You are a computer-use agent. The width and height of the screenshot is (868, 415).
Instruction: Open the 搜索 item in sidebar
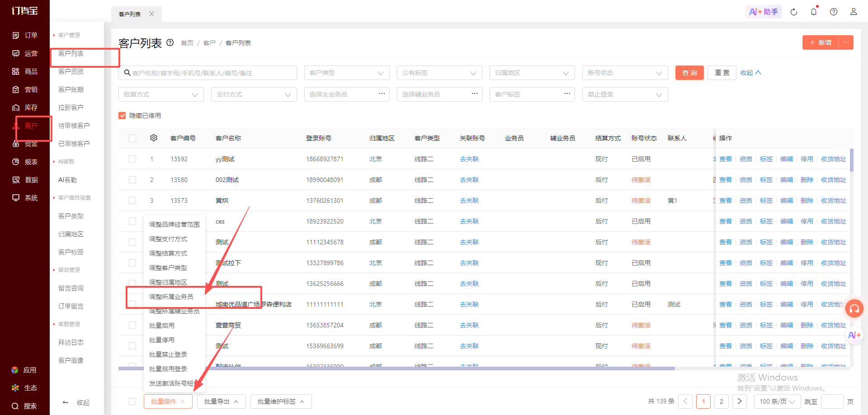24,406
